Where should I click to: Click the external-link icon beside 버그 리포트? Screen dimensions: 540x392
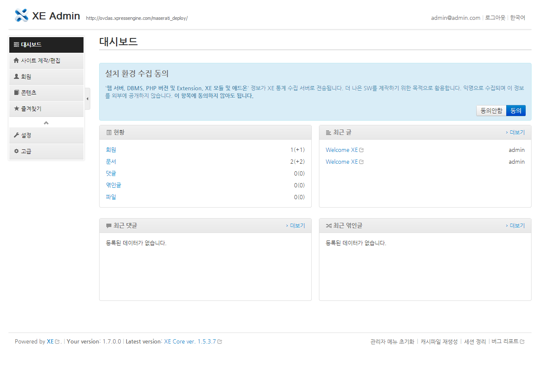click(523, 341)
